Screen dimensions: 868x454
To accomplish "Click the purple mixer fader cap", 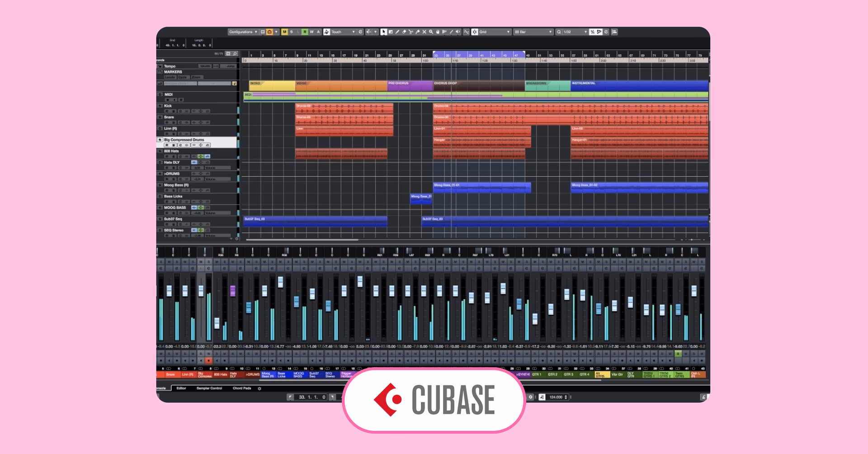I will click(233, 291).
